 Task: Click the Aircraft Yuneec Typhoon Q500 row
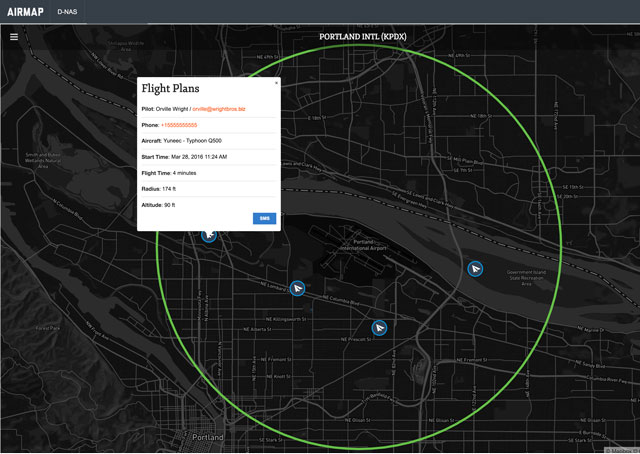tap(209, 141)
